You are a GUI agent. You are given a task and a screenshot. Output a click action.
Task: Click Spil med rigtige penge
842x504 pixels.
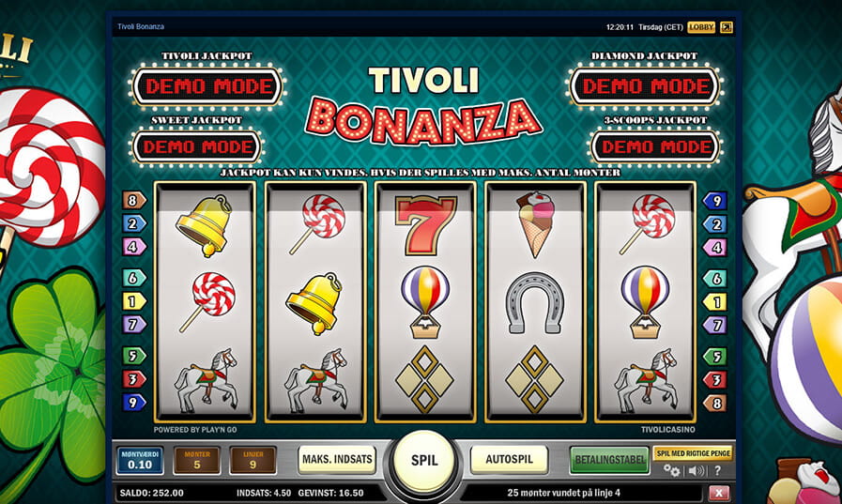[x=694, y=453]
